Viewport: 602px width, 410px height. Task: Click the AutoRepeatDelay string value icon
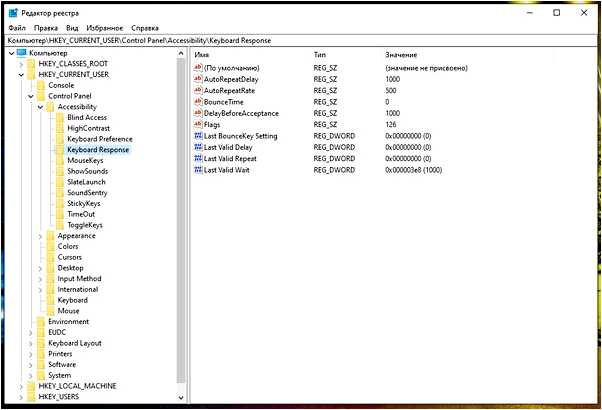tap(197, 78)
